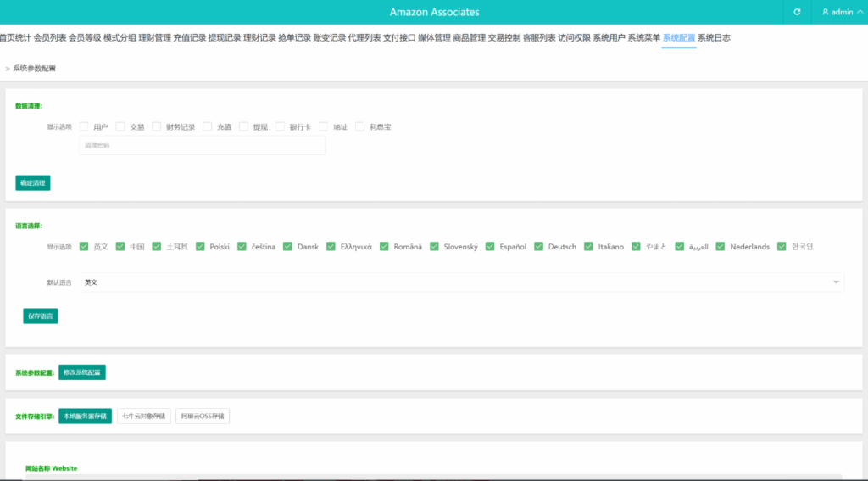Open the 媒体管理 menu tab
Screen dimensions: 868x481
[x=434, y=37]
